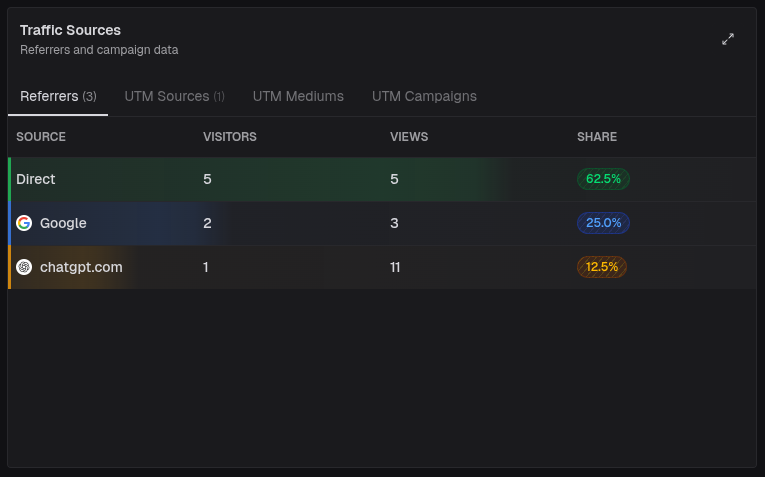
Task: Click the chatgpt.com views count 11
Action: click(x=397, y=267)
